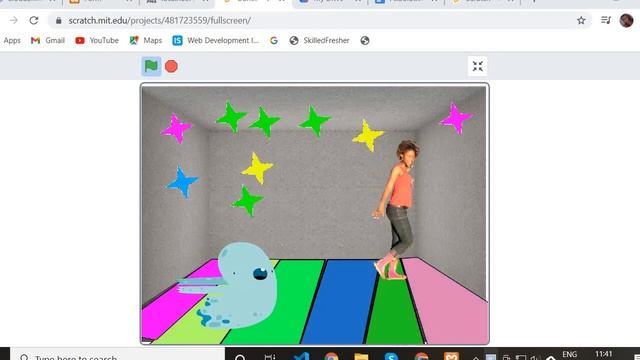Open the media controls icon in Chrome's toolbar
This screenshot has width=640, height=360.
[x=606, y=20]
